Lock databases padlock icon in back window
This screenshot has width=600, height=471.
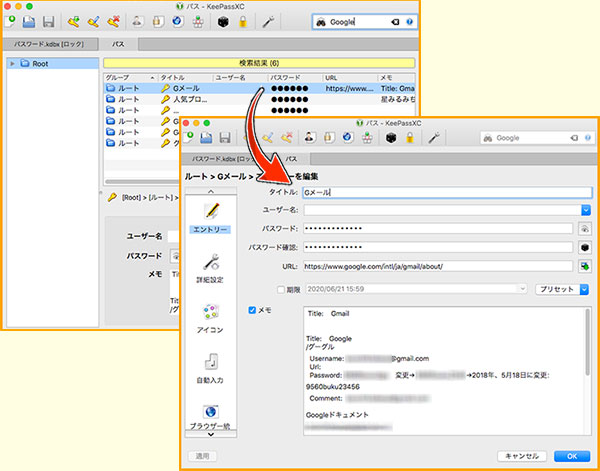click(243, 22)
